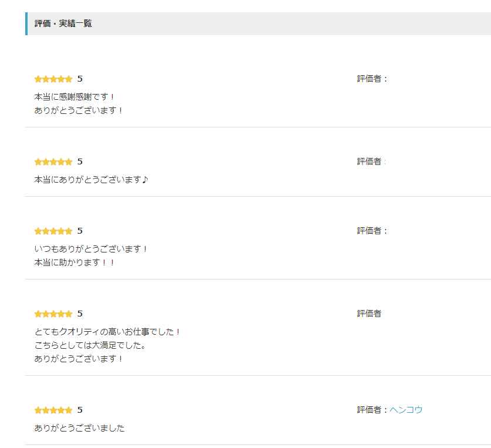Click the text いつもありがとうございます！
This screenshot has height=448, width=491.
pyautogui.click(x=92, y=248)
